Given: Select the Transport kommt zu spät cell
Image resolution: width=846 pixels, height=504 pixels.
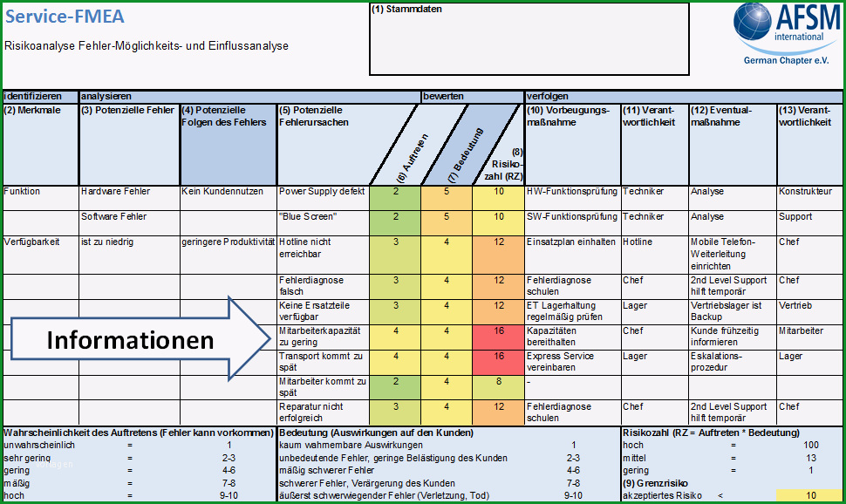Looking at the screenshot, I should (x=324, y=362).
